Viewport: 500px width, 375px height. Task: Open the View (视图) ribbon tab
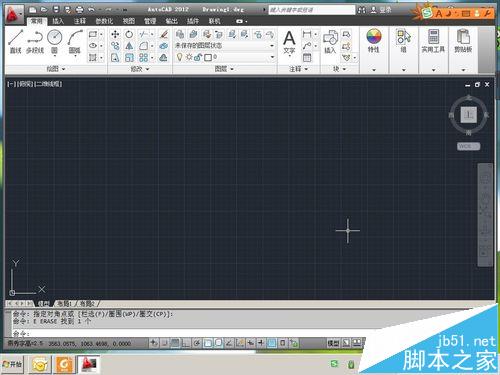(129, 21)
